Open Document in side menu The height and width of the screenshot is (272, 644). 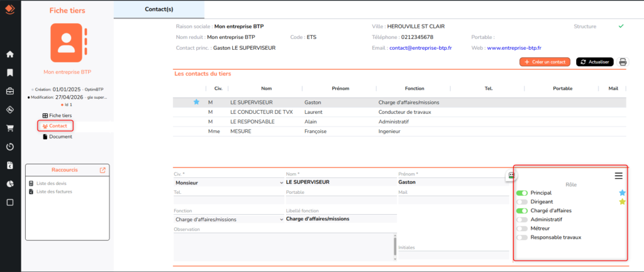click(57, 137)
